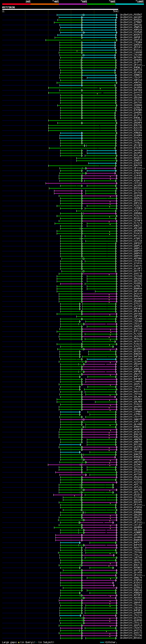Open hit UniRef100_C5YY96
The width and height of the screenshot is (146, 644).
point(131,636)
